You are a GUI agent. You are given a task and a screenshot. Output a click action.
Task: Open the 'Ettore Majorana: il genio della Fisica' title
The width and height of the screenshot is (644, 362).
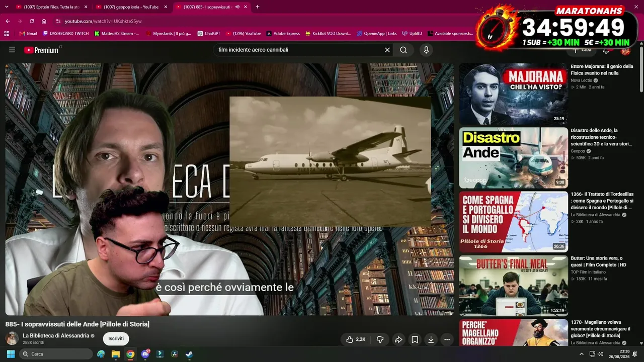pyautogui.click(x=602, y=69)
